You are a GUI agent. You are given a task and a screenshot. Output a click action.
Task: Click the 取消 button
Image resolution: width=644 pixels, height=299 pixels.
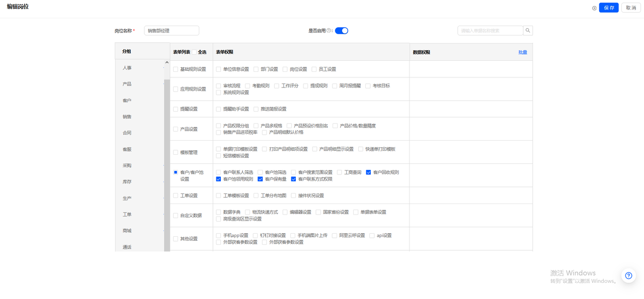click(631, 8)
